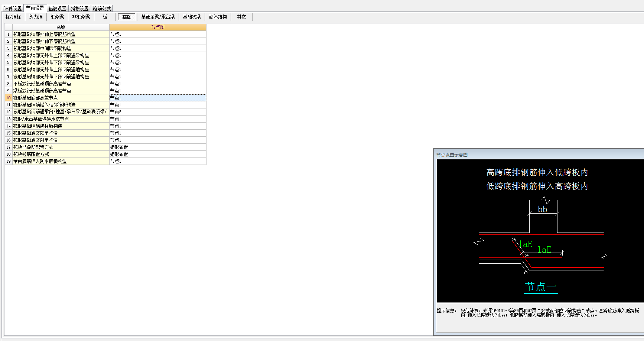The image size is (644, 341).
Task: Select row 筏板拉筋配置方式
Action: click(61, 154)
